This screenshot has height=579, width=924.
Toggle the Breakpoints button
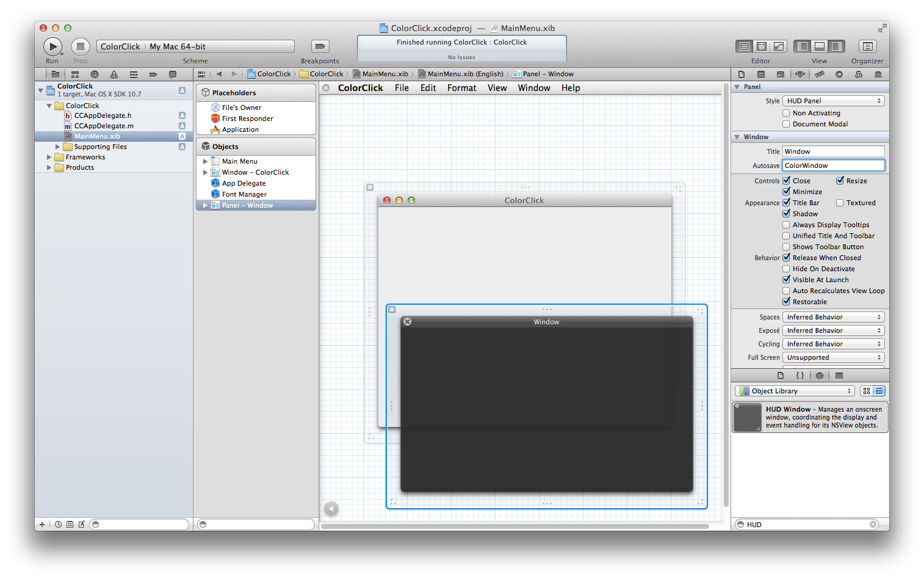[x=320, y=46]
